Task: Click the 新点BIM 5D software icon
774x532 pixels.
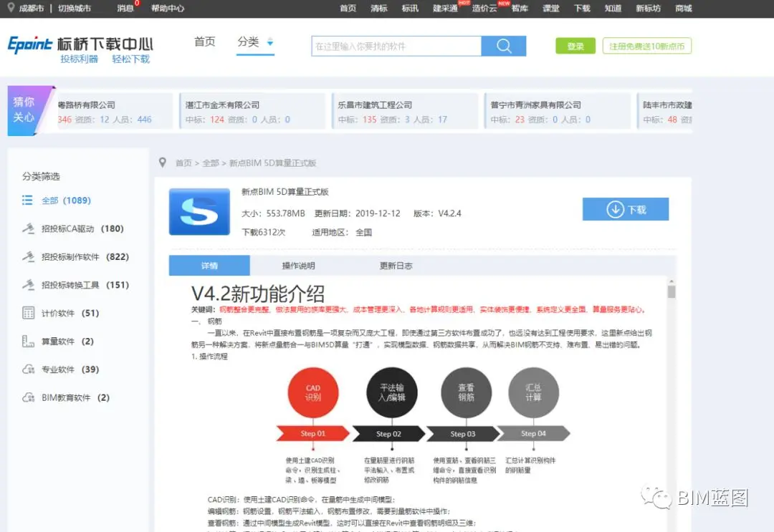Action: point(199,211)
